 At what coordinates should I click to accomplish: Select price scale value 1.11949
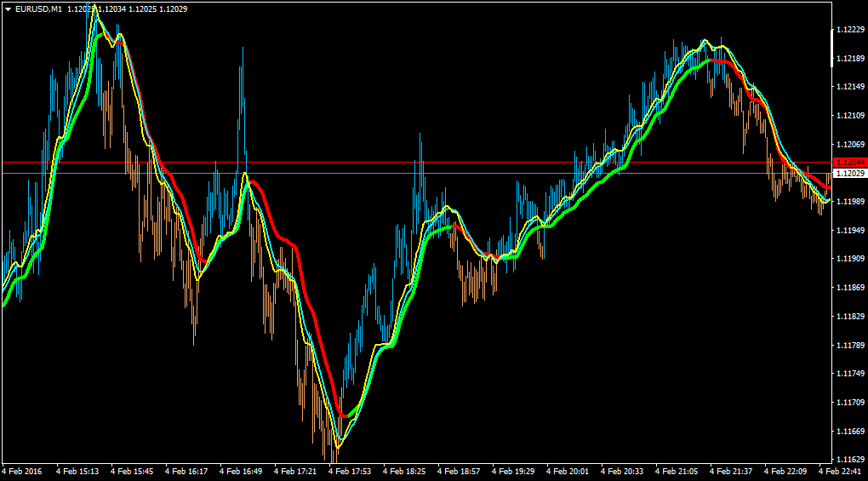tap(851, 230)
